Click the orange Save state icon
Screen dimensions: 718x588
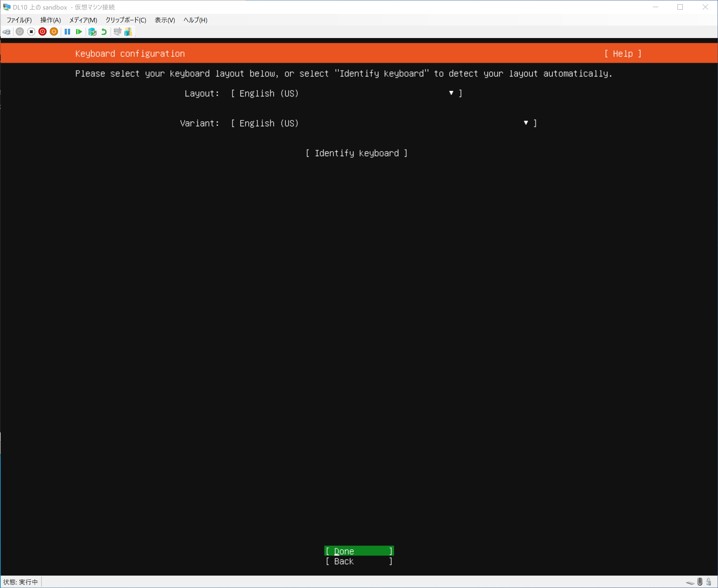click(54, 32)
